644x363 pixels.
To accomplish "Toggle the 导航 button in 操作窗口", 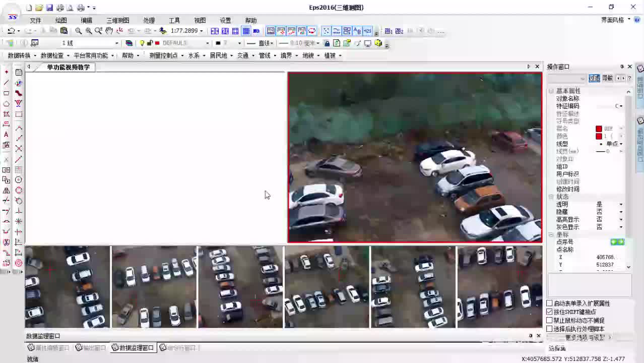I will click(x=607, y=78).
